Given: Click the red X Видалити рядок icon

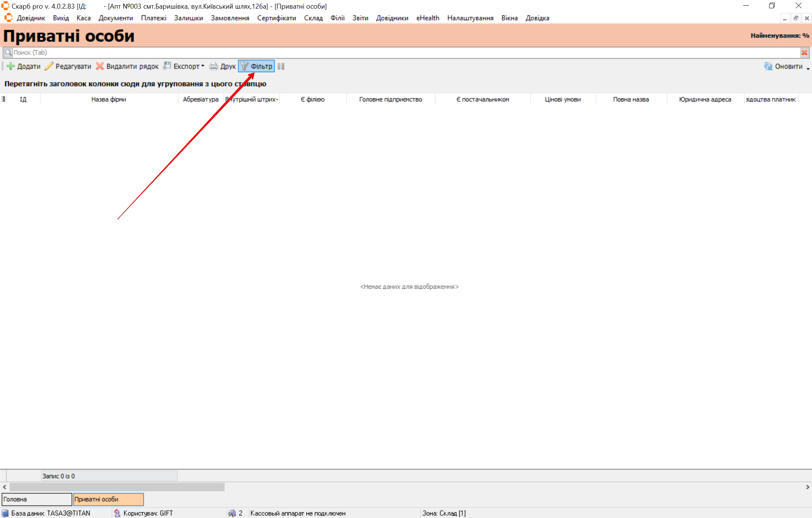Looking at the screenshot, I should coord(100,66).
